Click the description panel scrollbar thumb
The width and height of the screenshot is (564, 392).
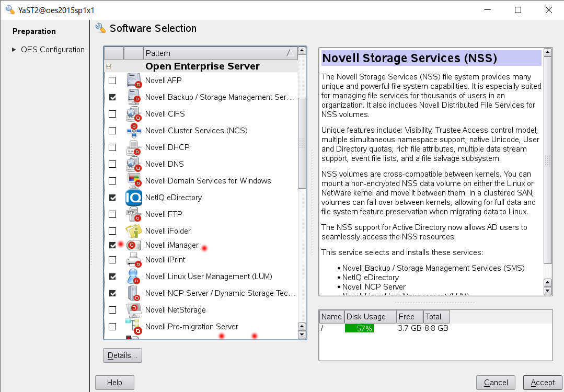tap(547, 160)
